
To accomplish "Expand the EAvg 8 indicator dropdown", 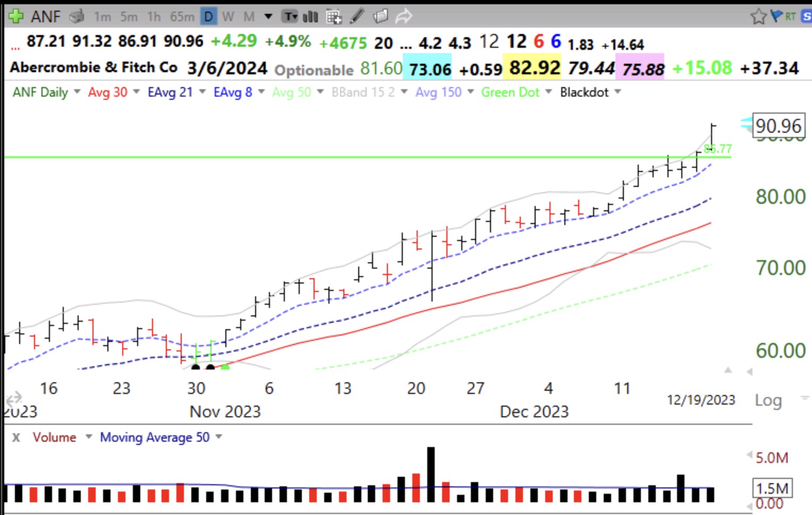I will (261, 92).
